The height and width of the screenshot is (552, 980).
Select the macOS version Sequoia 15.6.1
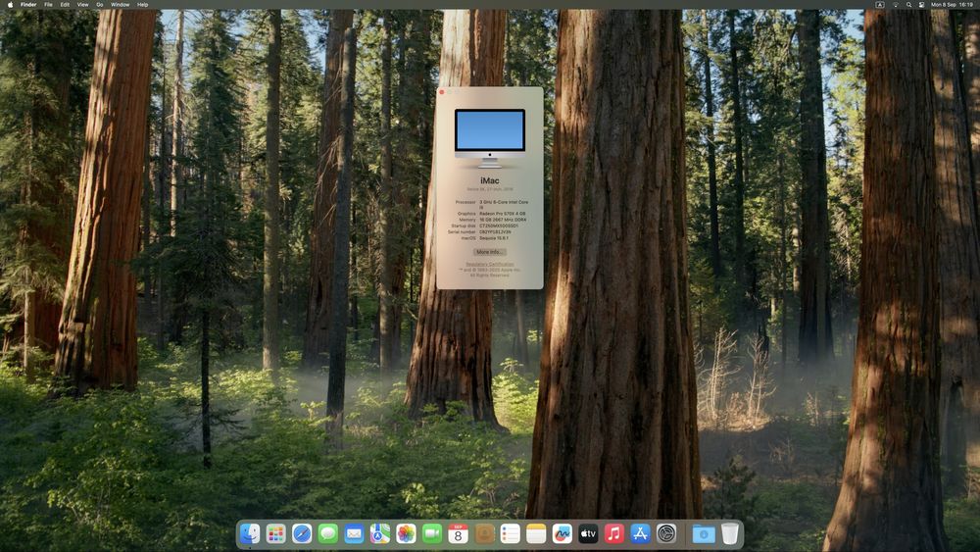point(494,238)
